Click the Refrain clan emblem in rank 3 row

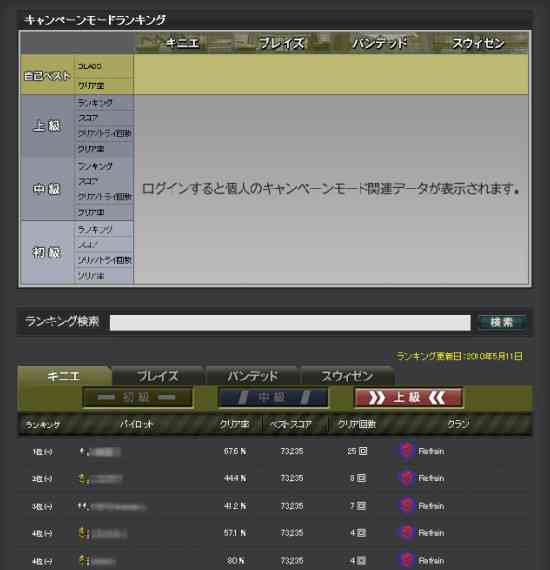tap(406, 506)
